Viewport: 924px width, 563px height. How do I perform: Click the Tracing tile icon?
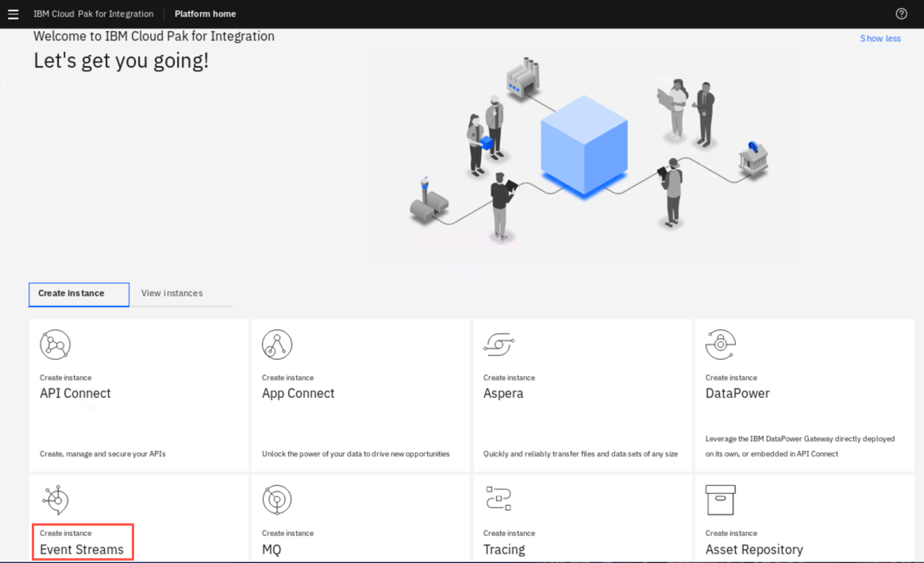[x=499, y=498]
